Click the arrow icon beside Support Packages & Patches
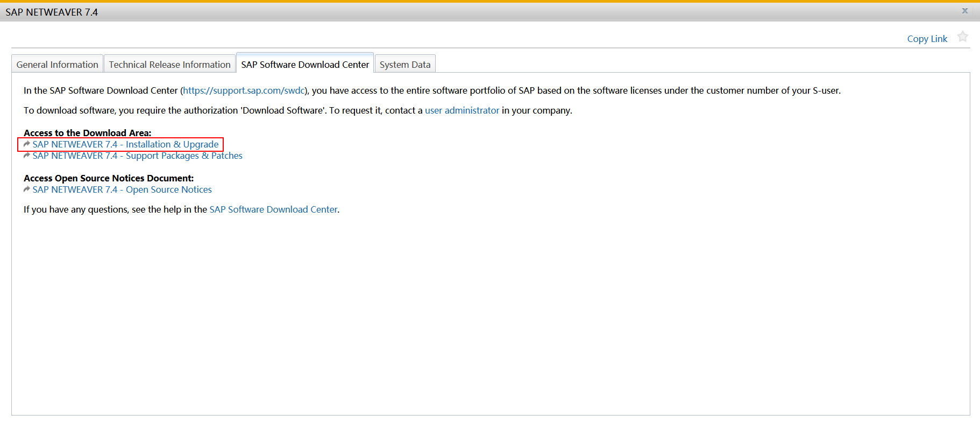This screenshot has width=980, height=429. [27, 156]
